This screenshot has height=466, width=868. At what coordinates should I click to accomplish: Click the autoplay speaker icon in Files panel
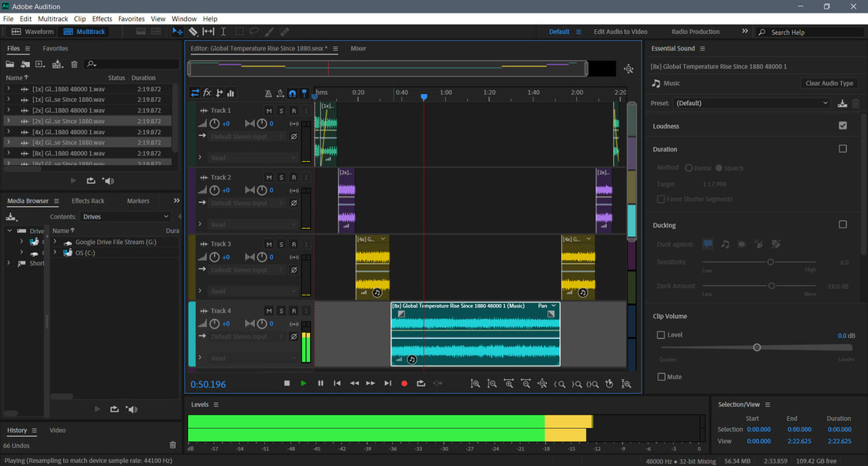109,181
